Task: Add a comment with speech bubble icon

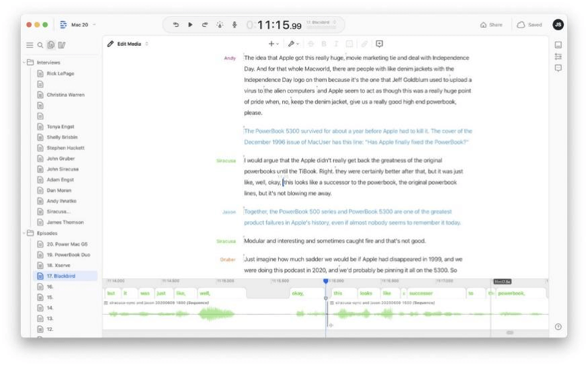Action: coord(380,44)
